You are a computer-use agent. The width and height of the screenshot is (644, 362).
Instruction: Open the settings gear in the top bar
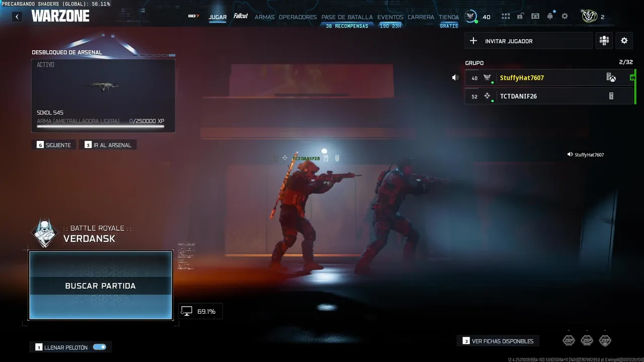click(565, 16)
